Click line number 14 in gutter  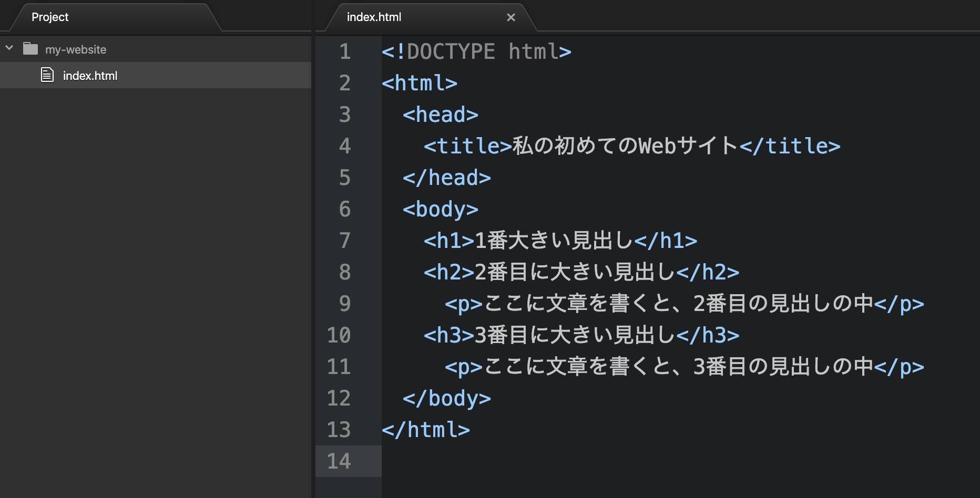tap(339, 461)
